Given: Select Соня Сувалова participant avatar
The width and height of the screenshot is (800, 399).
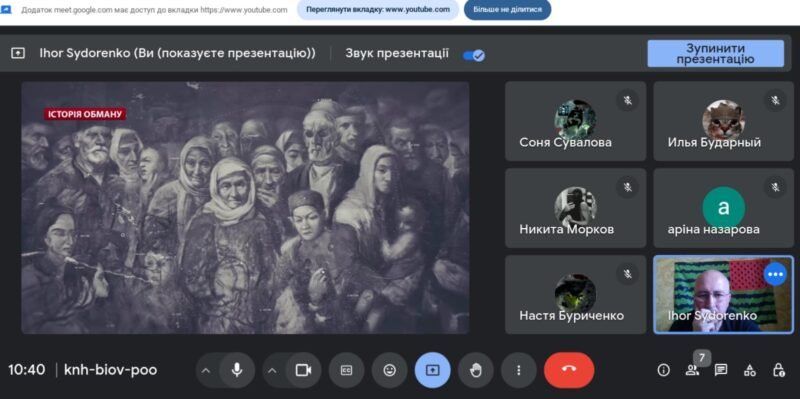Looking at the screenshot, I should coord(576,120).
